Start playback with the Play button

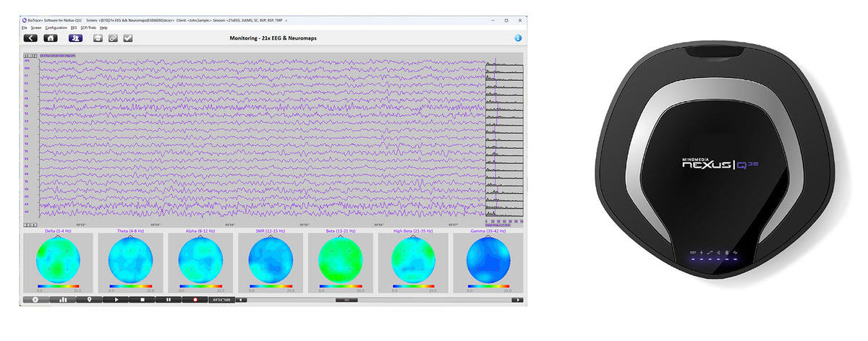[x=116, y=299]
